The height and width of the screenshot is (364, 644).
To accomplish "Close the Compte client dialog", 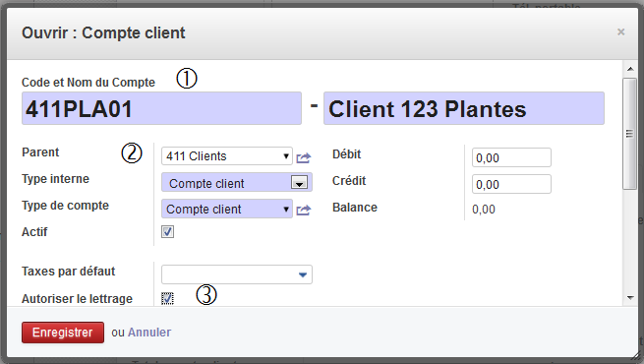I will (621, 32).
